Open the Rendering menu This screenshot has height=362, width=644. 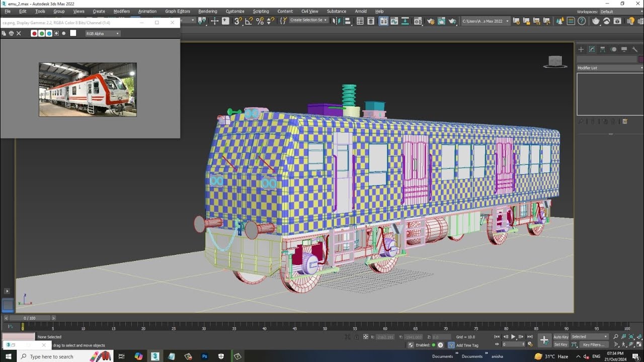coord(208,11)
